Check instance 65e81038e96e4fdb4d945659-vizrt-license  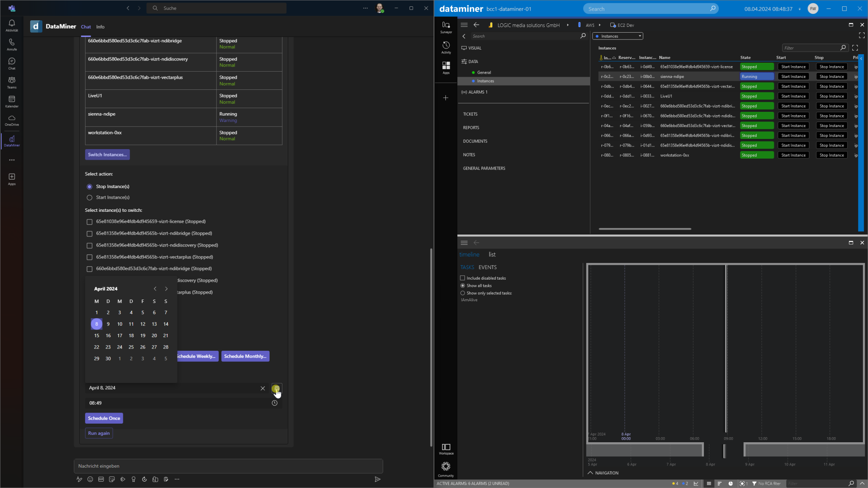point(89,222)
